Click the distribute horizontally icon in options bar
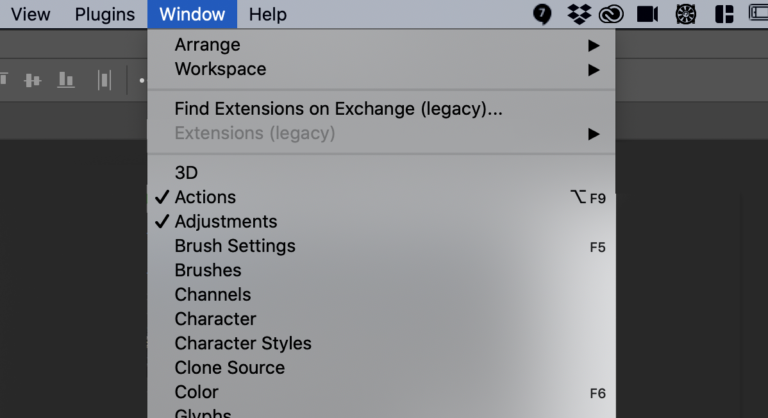 tap(104, 80)
